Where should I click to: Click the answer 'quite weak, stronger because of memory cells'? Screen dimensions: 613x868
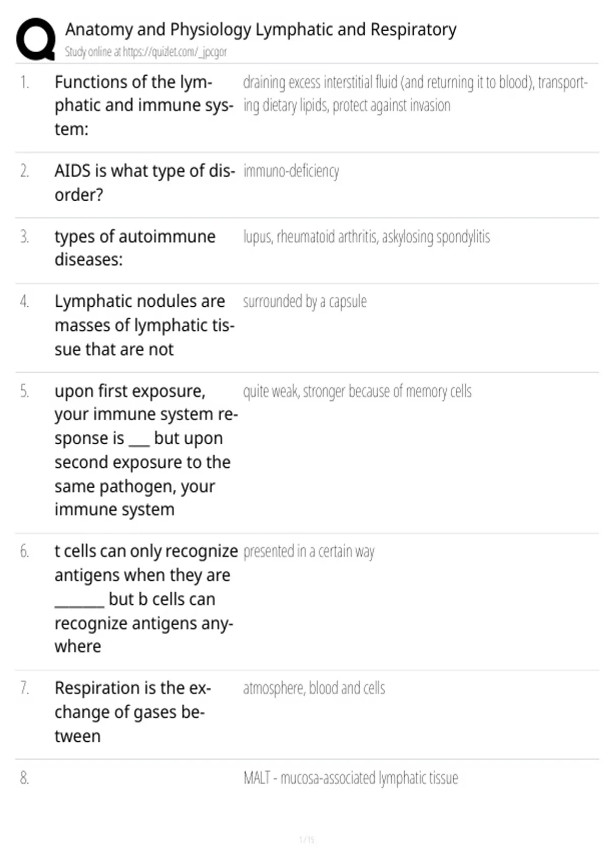(x=357, y=392)
